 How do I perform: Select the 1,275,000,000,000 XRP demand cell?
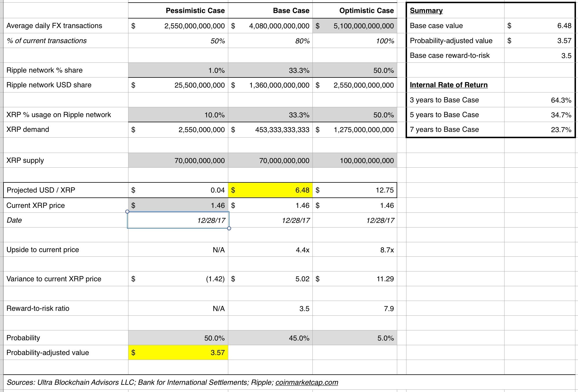tap(355, 130)
